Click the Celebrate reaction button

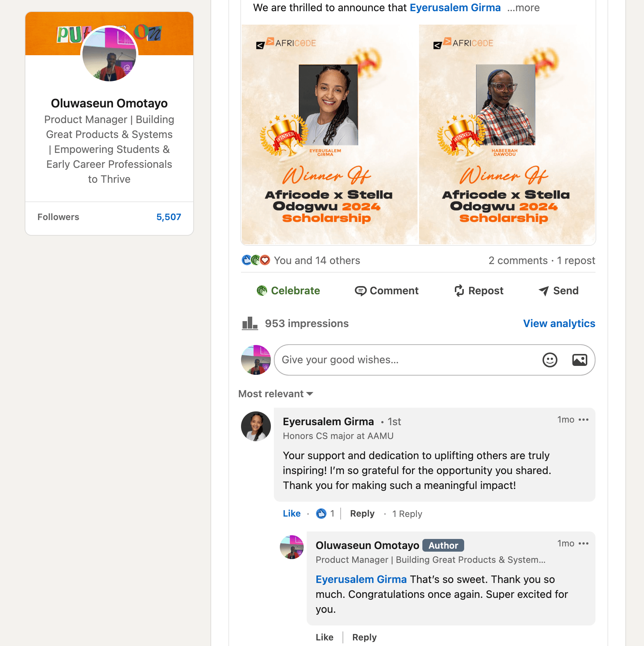pos(288,291)
